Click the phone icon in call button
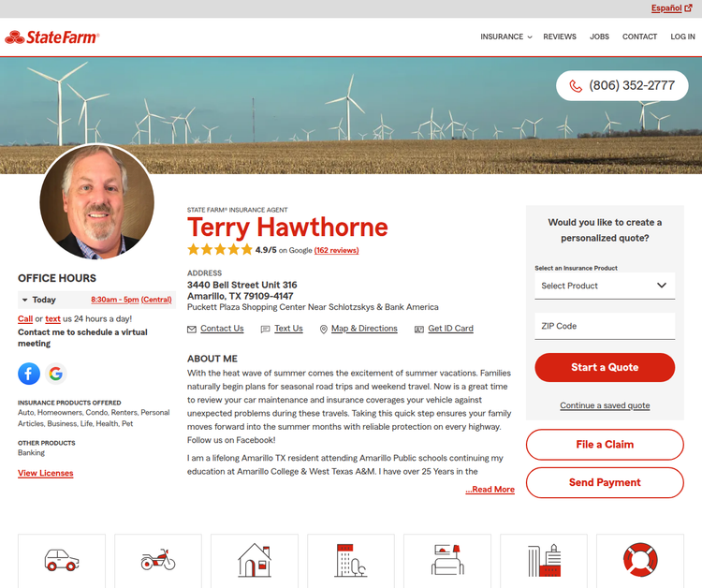The width and height of the screenshot is (702, 588). 576,85
